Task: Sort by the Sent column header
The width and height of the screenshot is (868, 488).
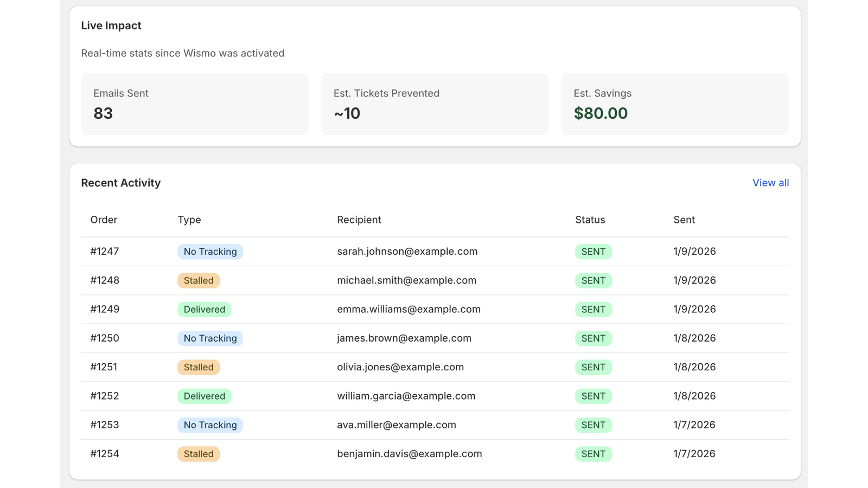Action: coord(684,220)
